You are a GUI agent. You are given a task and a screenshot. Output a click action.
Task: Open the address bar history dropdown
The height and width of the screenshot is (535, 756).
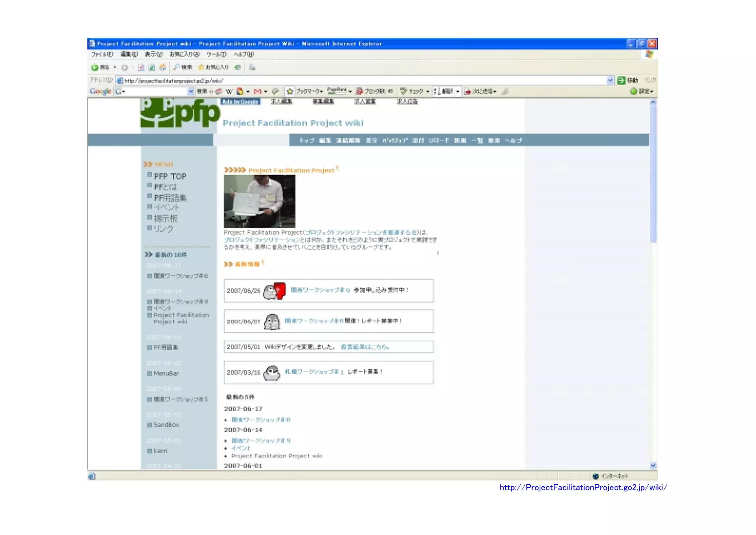610,80
